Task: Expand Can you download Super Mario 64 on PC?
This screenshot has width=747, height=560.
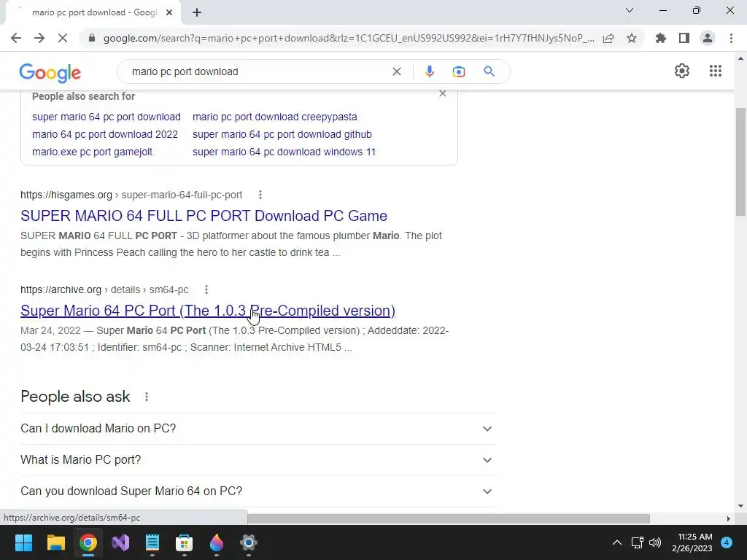Action: tap(258, 491)
